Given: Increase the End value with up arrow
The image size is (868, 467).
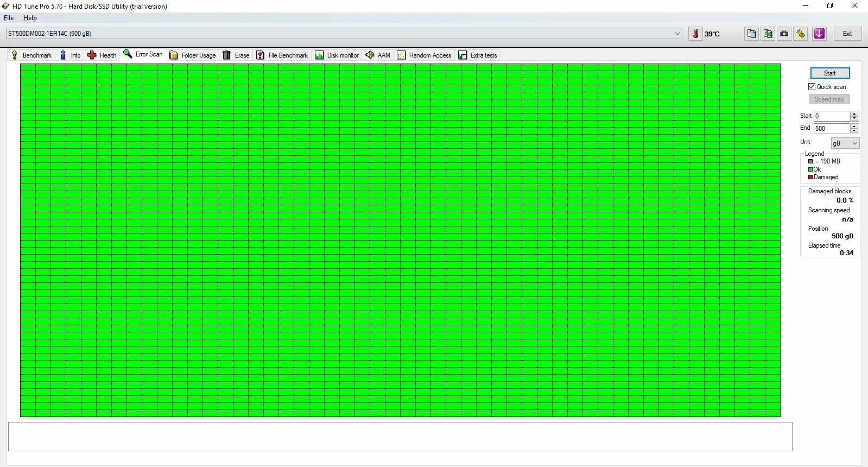Looking at the screenshot, I should [x=854, y=126].
